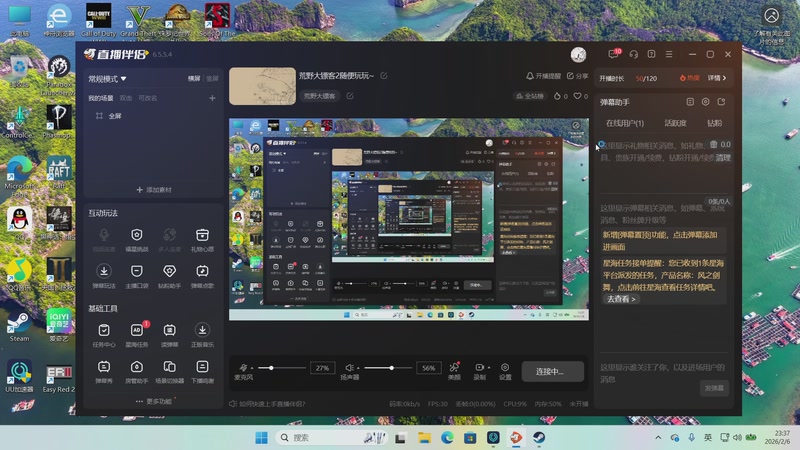Click 发弹幕 send button
The image size is (800, 450).
click(x=714, y=388)
